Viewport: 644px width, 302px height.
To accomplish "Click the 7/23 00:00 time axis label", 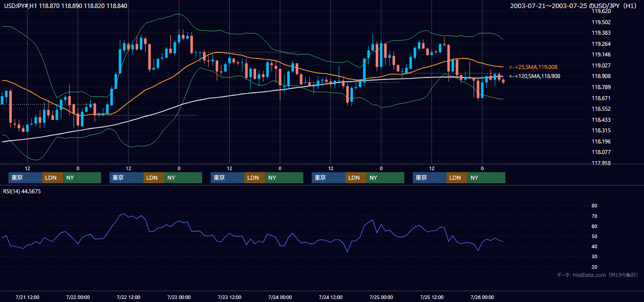I will coord(179,297).
